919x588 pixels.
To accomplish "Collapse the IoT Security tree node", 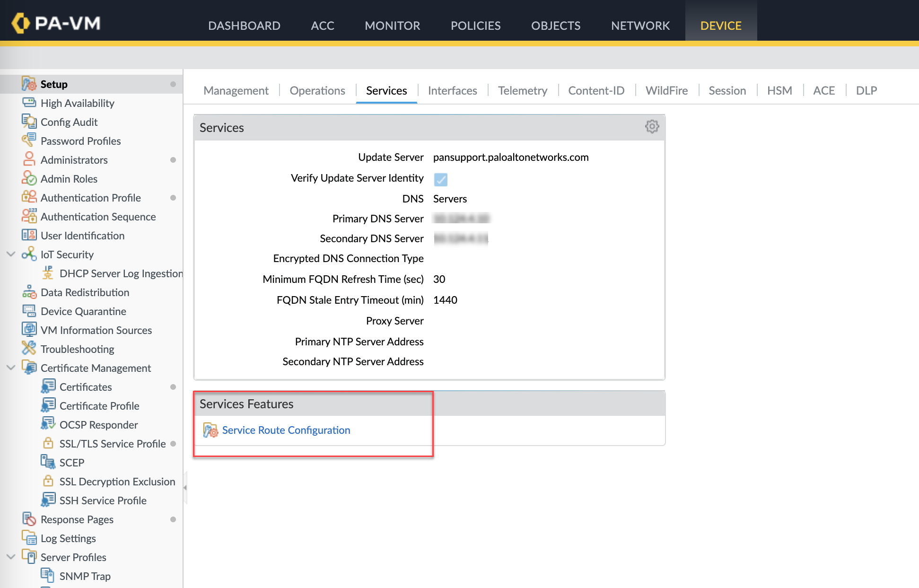I will click(x=10, y=254).
